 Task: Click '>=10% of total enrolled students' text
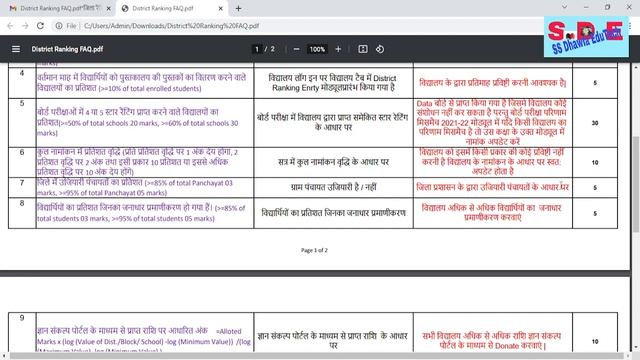pyautogui.click(x=150, y=89)
